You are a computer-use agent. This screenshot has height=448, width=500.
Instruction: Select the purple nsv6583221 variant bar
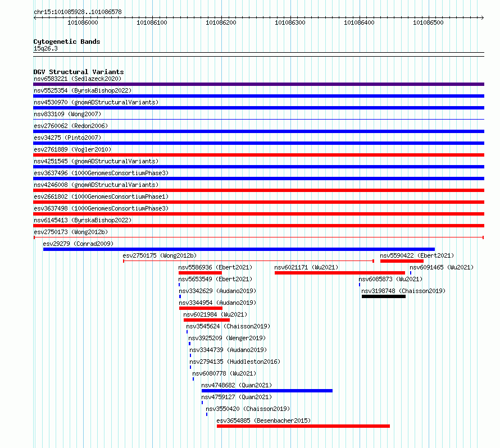[258, 84]
